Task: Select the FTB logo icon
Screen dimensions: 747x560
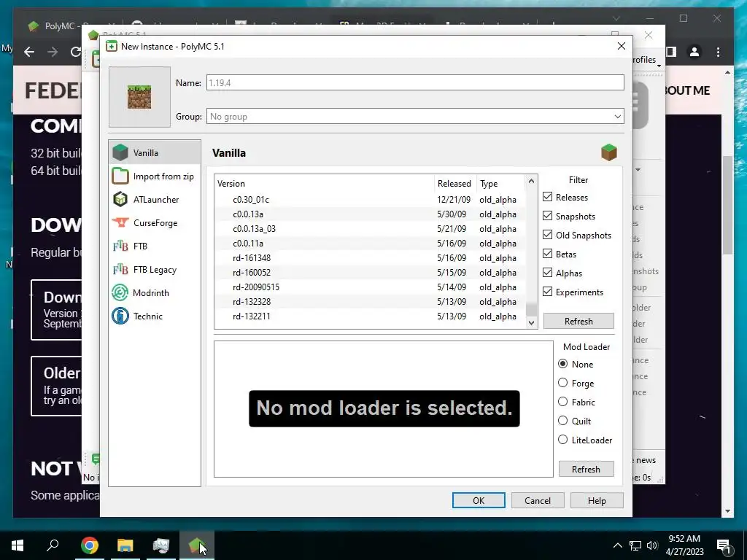Action: [120, 246]
